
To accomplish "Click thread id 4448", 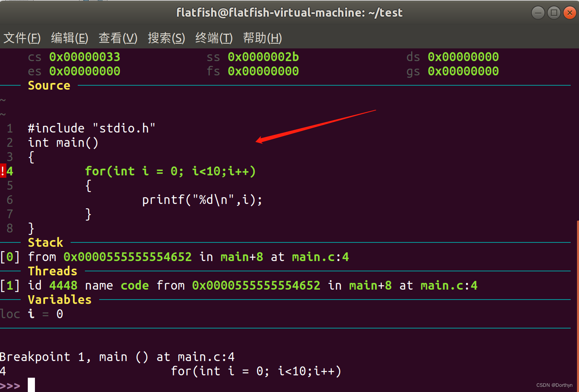I will pos(63,285).
